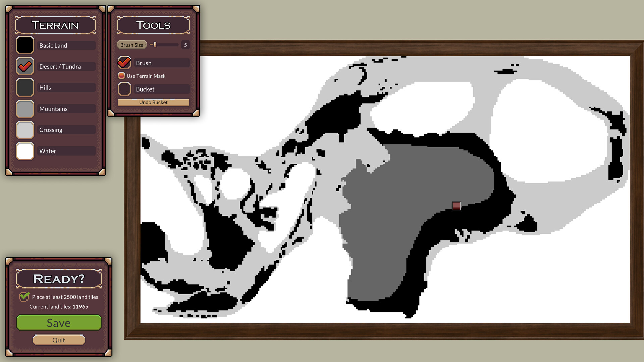This screenshot has height=362, width=644.
Task: Select the Mountains terrain type
Action: [53, 108]
